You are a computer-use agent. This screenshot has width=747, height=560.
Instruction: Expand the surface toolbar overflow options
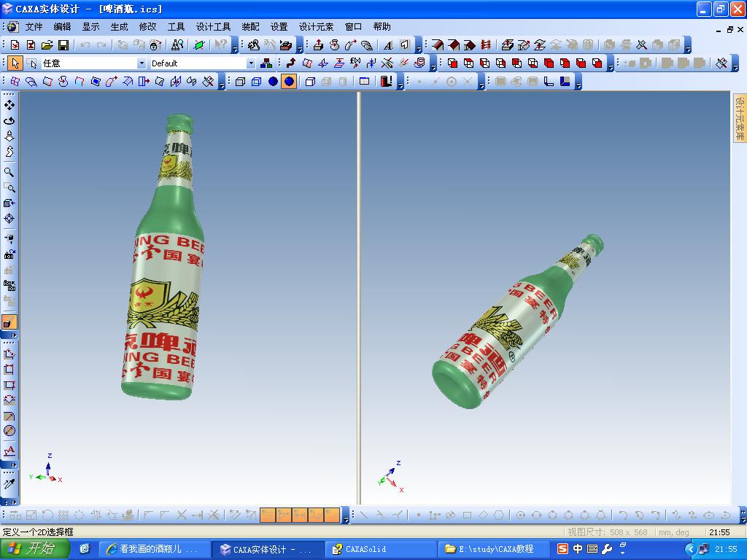click(222, 82)
